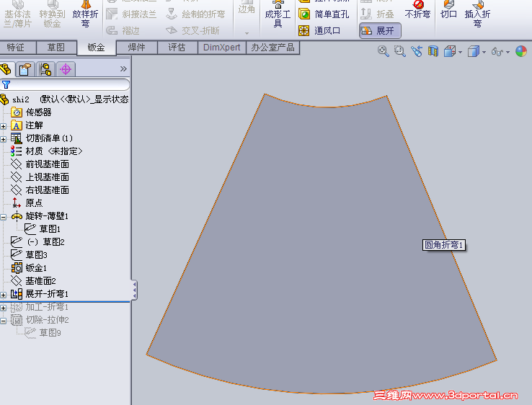Select Material (材质 <未指定>) item
Image resolution: width=532 pixels, height=405 pixels.
click(46, 151)
